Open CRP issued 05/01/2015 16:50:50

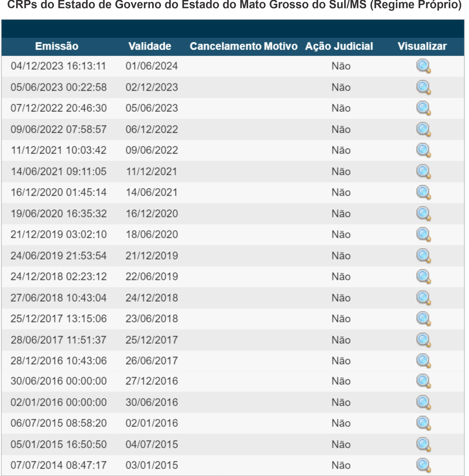424,445
